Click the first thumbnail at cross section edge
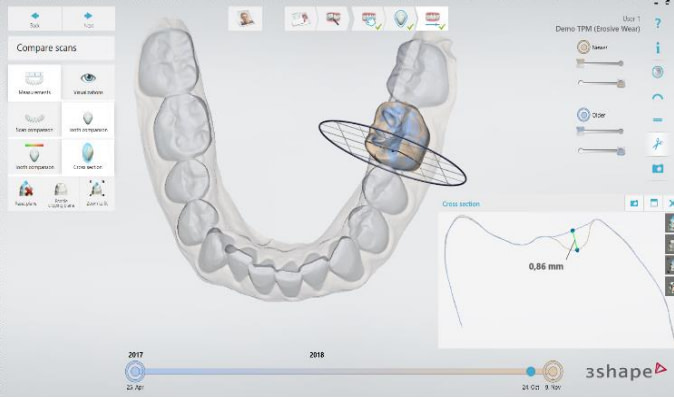The height and width of the screenshot is (398, 674). 670,223
